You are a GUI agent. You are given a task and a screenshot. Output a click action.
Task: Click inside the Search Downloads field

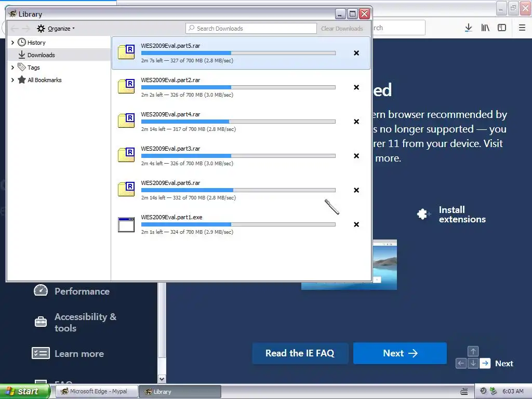(x=251, y=29)
